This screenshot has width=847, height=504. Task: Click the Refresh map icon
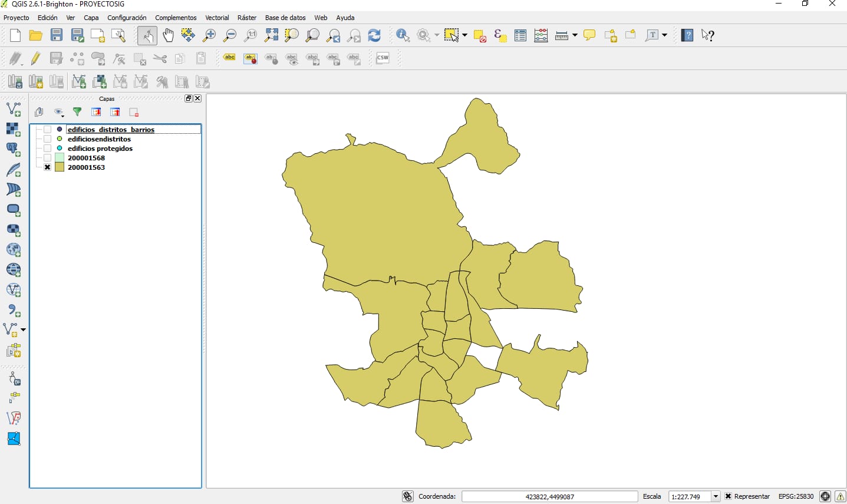[x=374, y=35]
